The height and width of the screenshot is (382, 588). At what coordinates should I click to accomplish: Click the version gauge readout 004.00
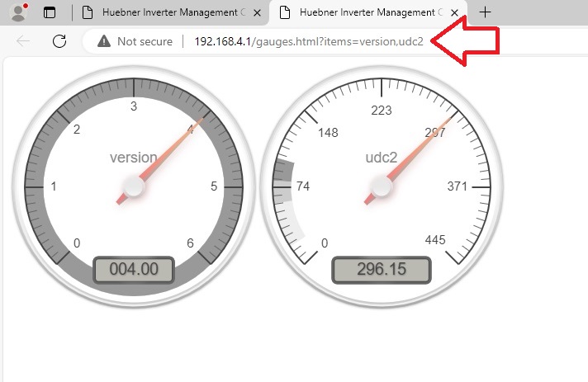pos(134,269)
